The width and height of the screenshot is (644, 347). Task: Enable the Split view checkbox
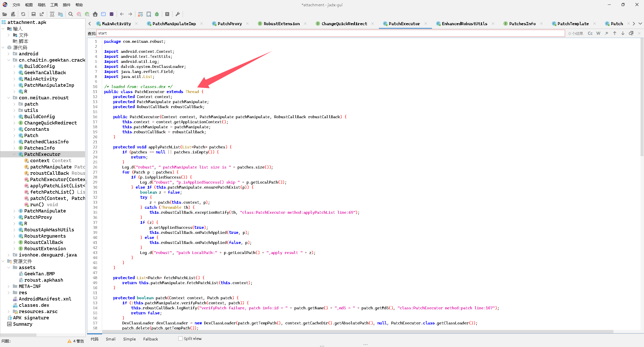point(180,338)
